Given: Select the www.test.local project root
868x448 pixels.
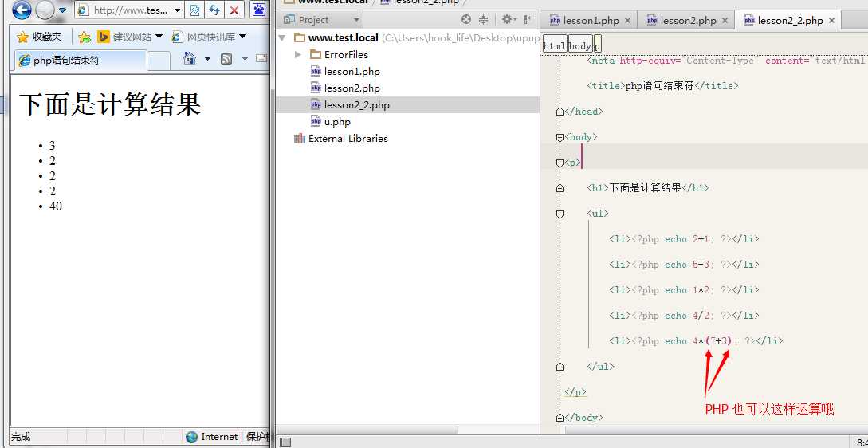Looking at the screenshot, I should click(x=344, y=38).
